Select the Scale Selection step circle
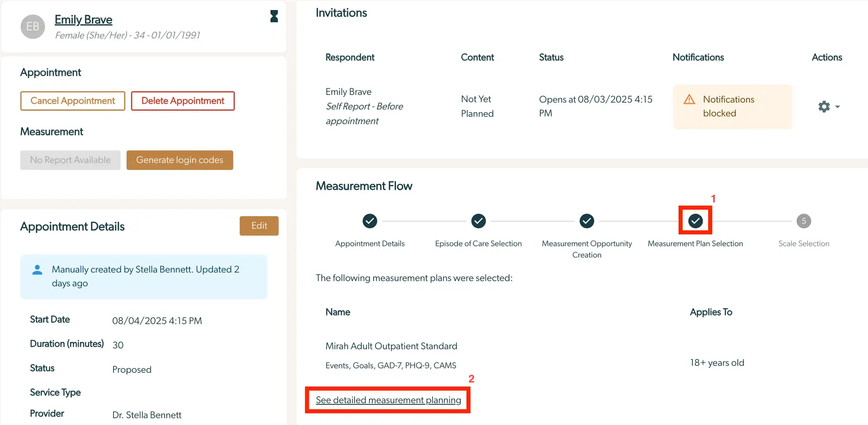Image resolution: width=868 pixels, height=425 pixels. coord(804,221)
